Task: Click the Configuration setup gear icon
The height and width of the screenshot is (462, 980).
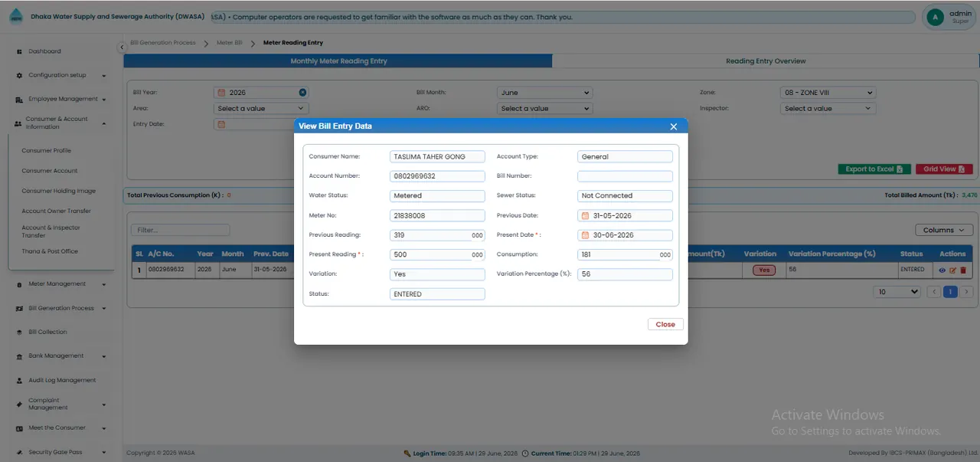Action: pyautogui.click(x=19, y=75)
